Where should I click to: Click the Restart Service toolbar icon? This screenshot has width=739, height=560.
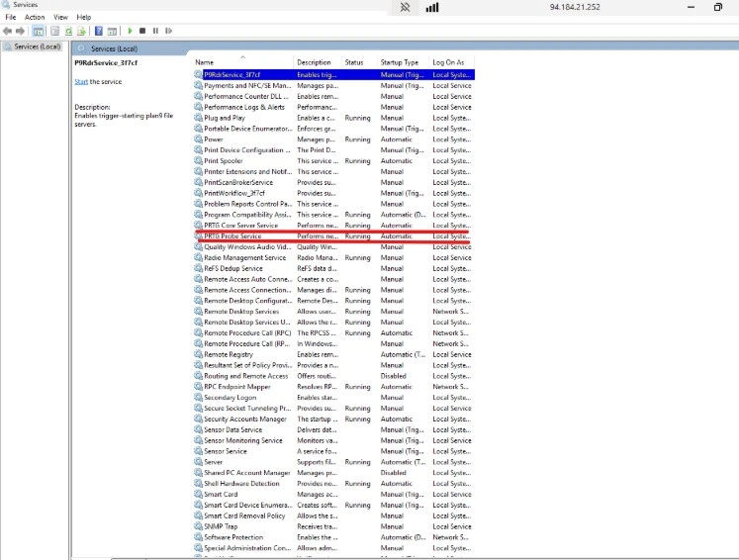coord(168,31)
